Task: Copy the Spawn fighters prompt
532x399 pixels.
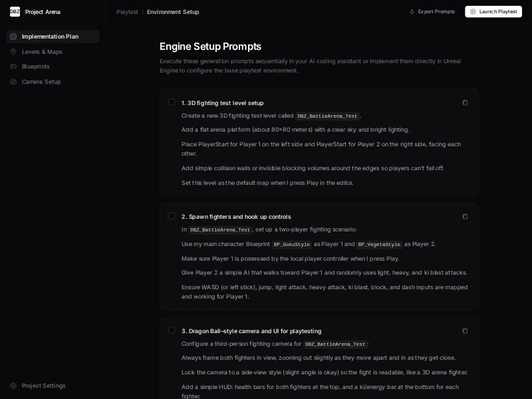Action: (x=465, y=216)
